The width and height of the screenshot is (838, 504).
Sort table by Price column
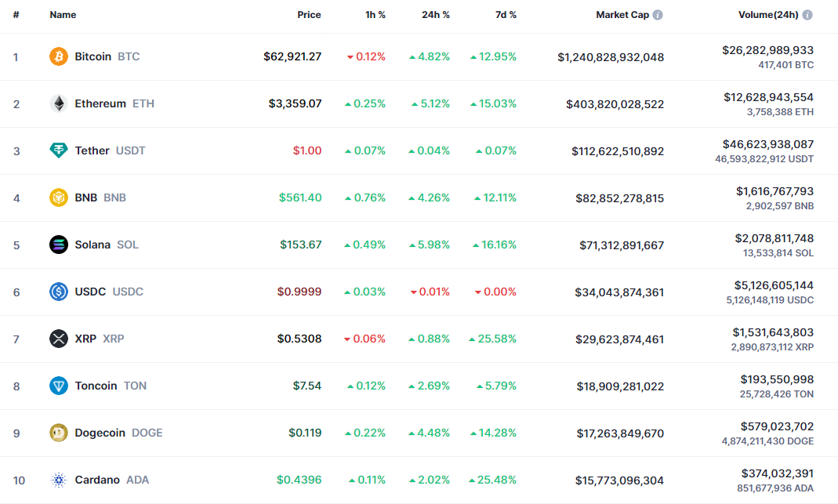(309, 15)
